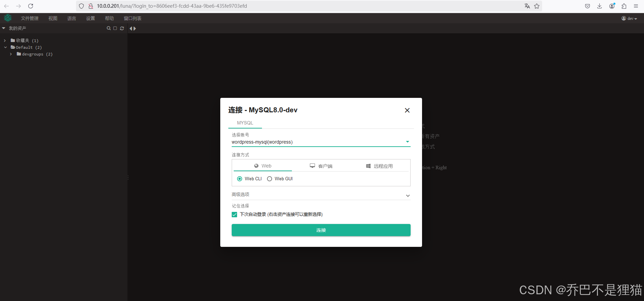Open the dev user dropdown
Image resolution: width=644 pixels, height=301 pixels.
[629, 18]
